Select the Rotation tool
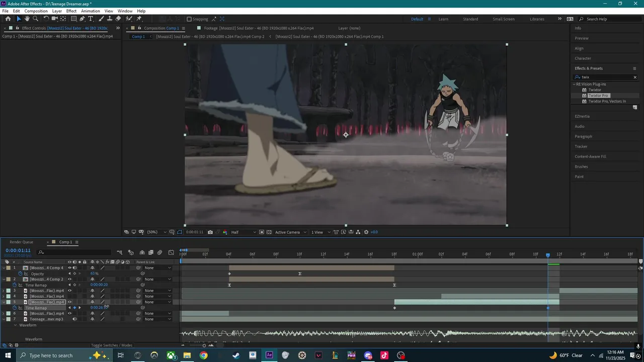Image resolution: width=644 pixels, height=362 pixels. click(46, 19)
